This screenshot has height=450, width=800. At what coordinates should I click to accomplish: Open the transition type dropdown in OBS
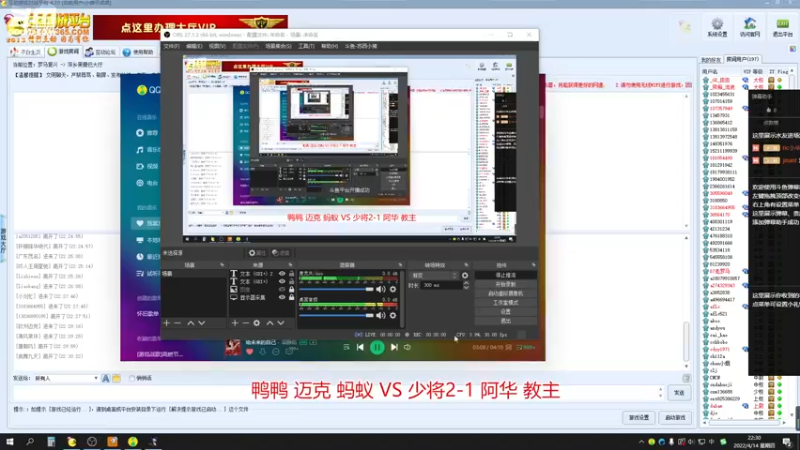[434, 276]
